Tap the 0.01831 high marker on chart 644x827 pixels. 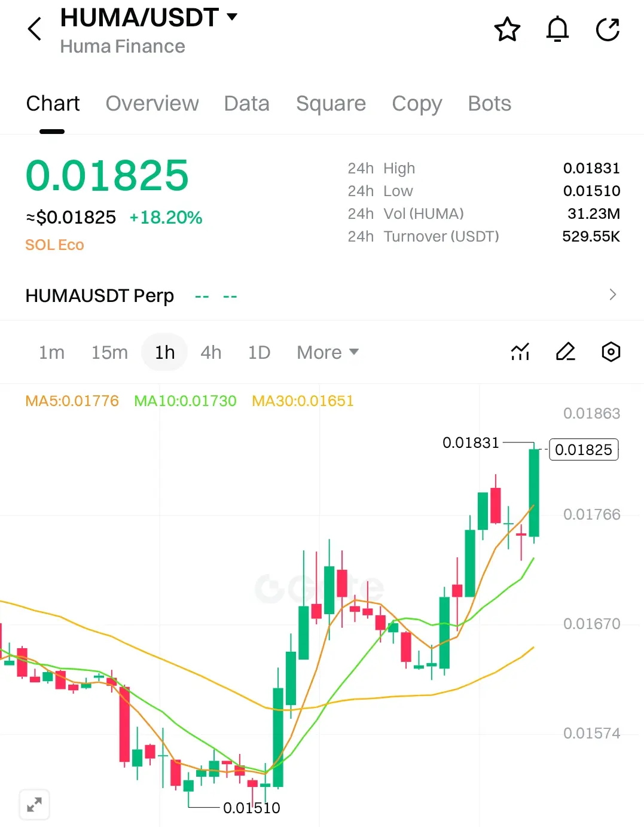[x=471, y=443]
